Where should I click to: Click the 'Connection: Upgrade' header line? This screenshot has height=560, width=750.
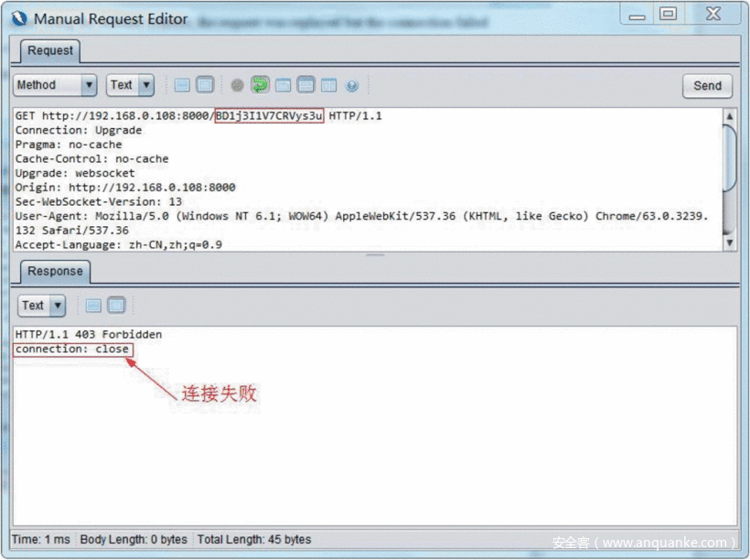pyautogui.click(x=79, y=130)
